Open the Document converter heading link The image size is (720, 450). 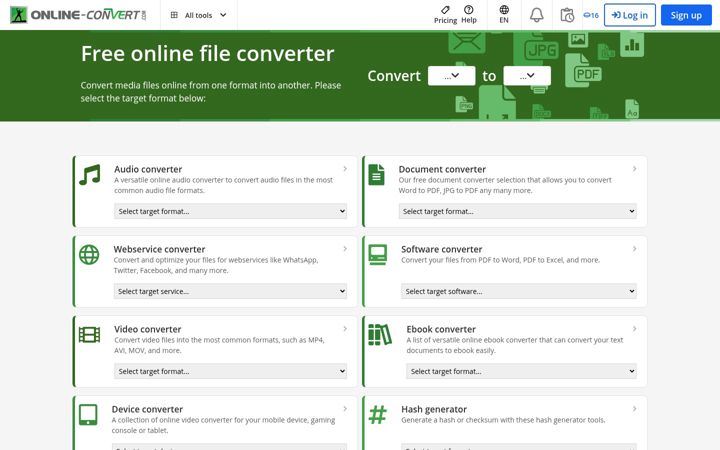point(442,169)
